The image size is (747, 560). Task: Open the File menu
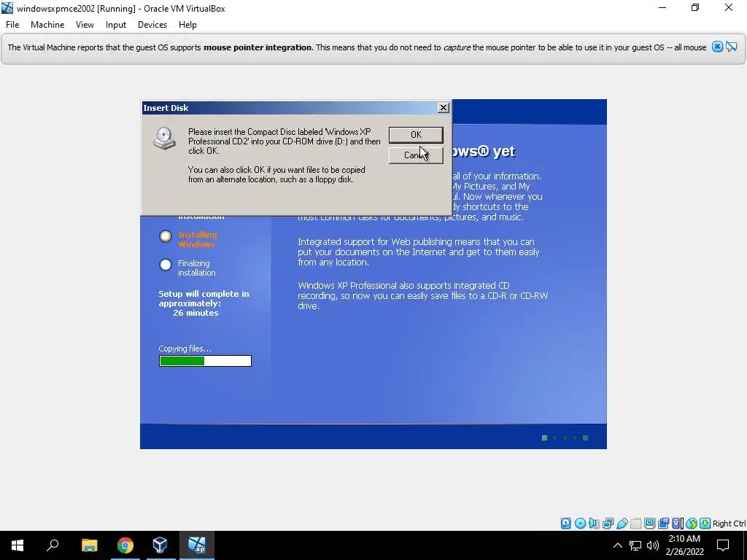coord(12,25)
